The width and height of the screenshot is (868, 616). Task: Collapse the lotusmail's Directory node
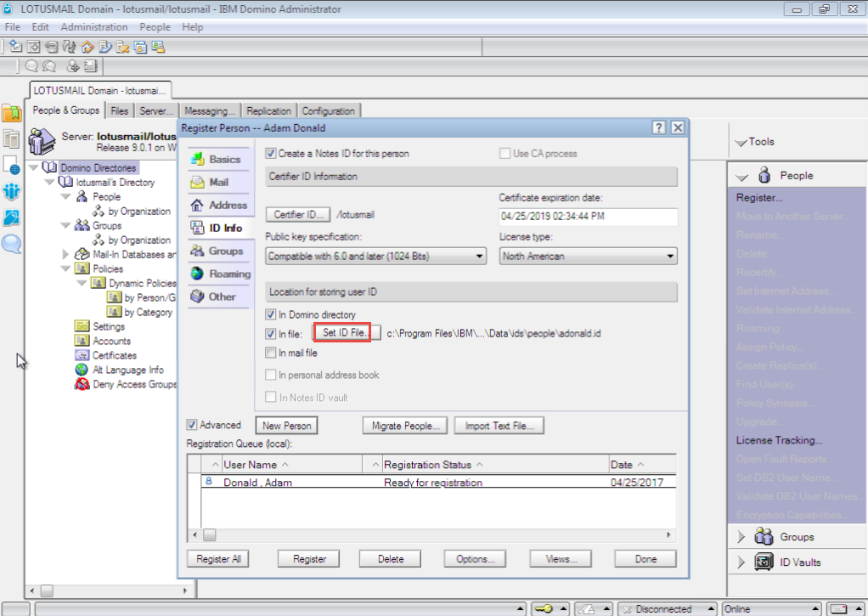click(49, 182)
